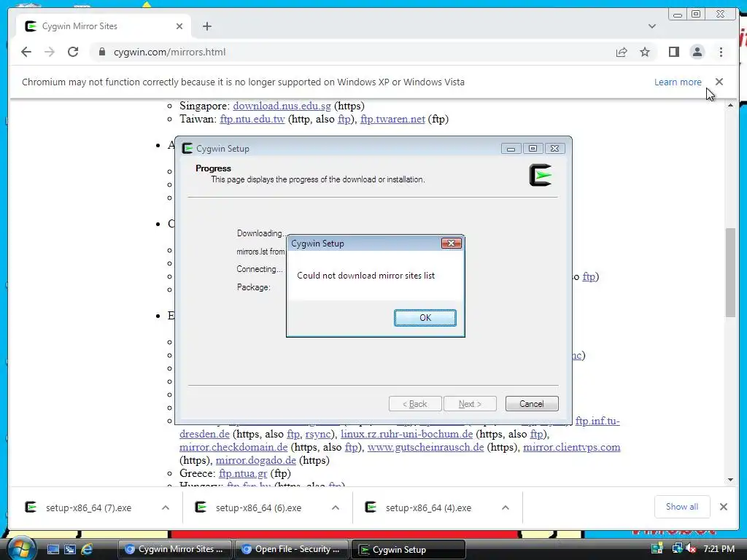Click Show desktop quick launch icon
This screenshot has height=560, width=747.
click(x=53, y=550)
